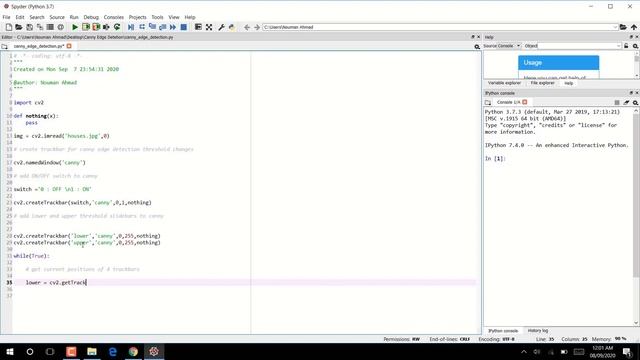Continue execution with double-arrow debug icon

tap(173, 27)
